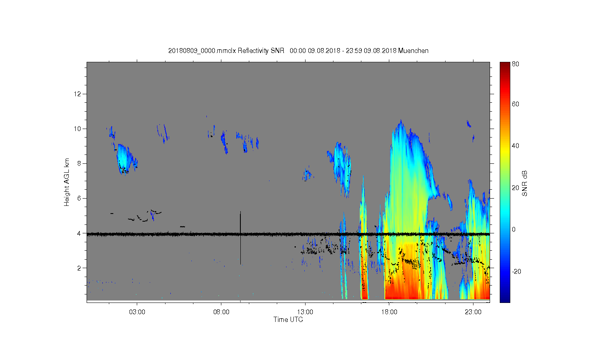Click the height tick label 4

(x=79, y=233)
